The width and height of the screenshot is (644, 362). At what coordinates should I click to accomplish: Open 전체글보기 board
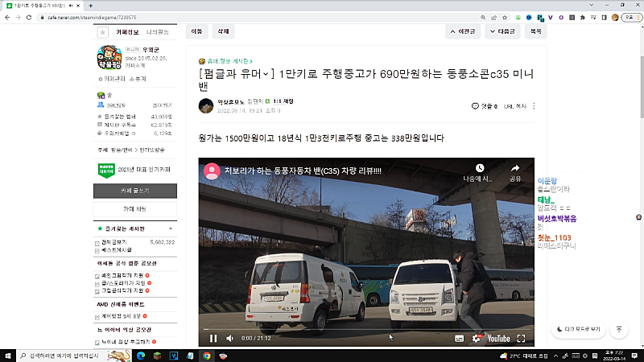[x=114, y=243]
